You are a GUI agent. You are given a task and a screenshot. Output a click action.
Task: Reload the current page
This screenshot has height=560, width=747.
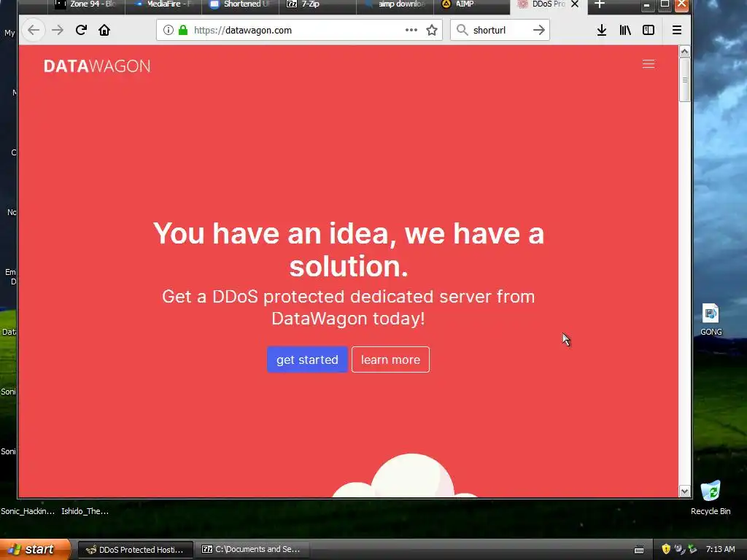tap(81, 30)
